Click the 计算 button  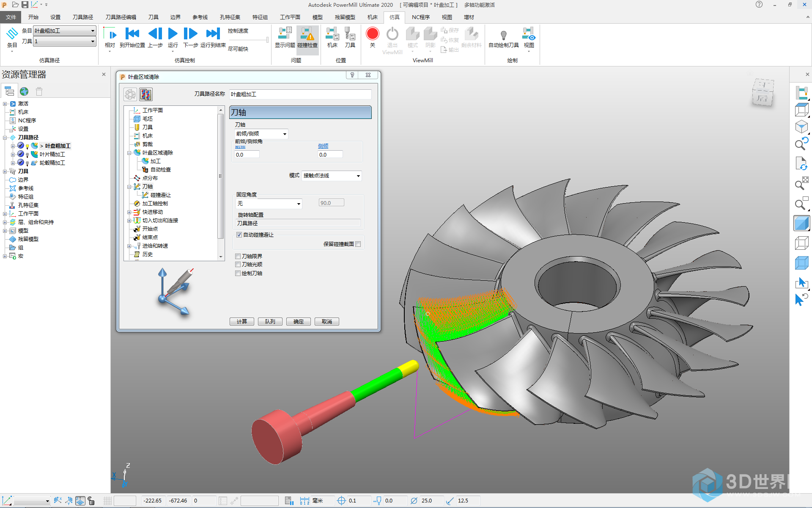(x=242, y=322)
